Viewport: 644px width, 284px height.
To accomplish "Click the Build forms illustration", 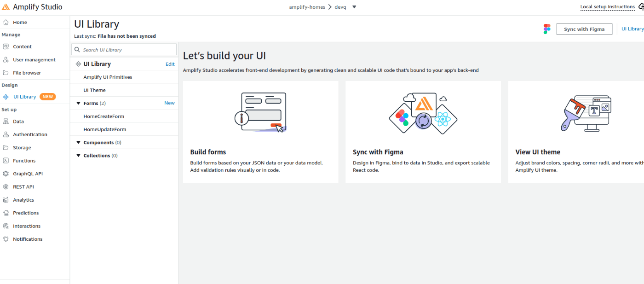I will [x=261, y=112].
